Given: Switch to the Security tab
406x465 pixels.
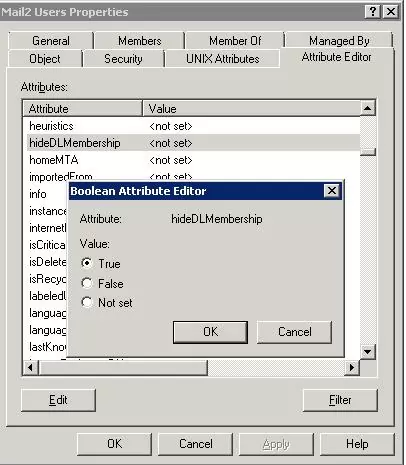Looking at the screenshot, I should coord(123,59).
